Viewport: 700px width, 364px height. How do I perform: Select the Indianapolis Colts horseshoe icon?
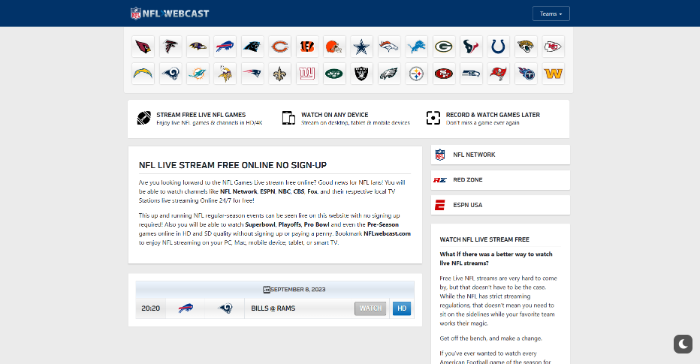tap(498, 46)
